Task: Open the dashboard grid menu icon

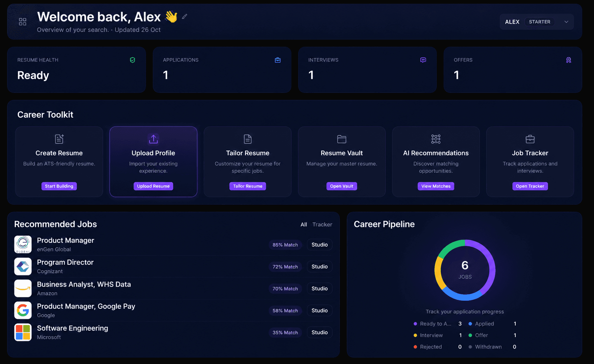Action: click(23, 22)
